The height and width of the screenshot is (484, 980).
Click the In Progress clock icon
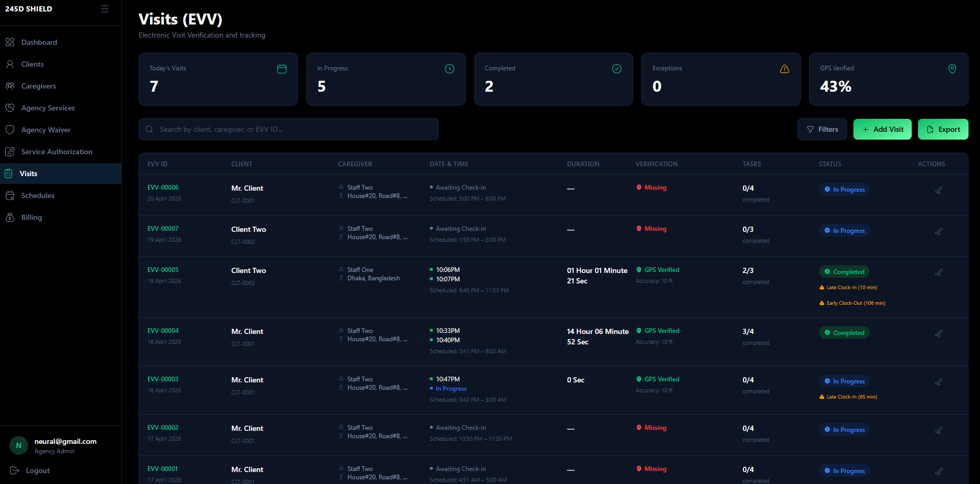coord(450,69)
